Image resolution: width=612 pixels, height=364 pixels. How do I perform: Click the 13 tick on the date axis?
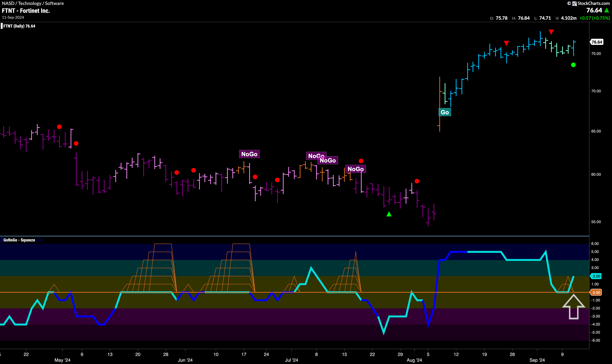click(110, 354)
